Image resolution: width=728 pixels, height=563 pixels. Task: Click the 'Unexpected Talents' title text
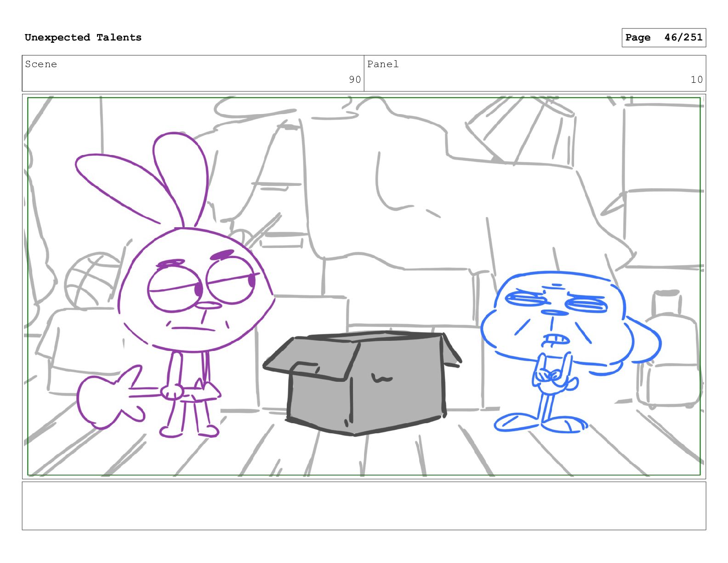click(83, 38)
